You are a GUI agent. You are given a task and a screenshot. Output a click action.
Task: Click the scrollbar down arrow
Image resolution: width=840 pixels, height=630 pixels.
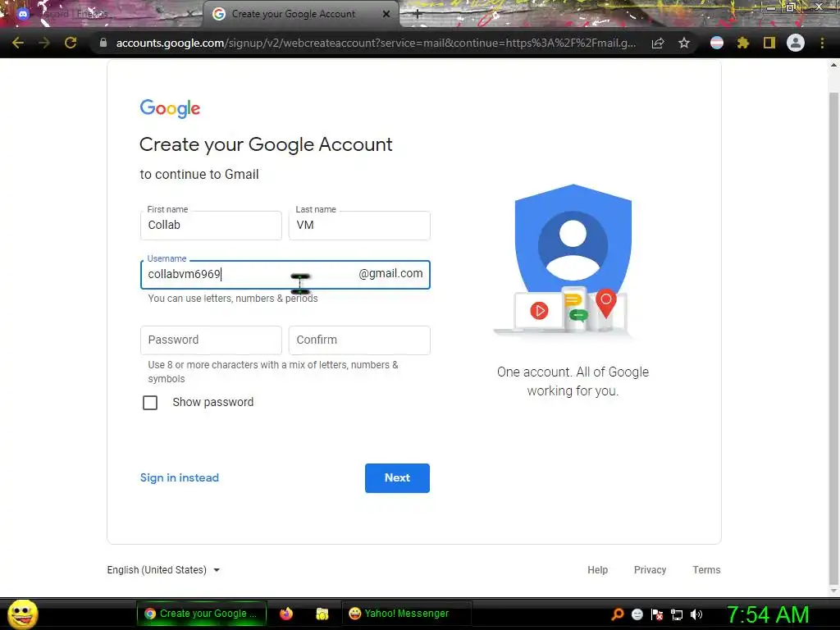click(833, 591)
